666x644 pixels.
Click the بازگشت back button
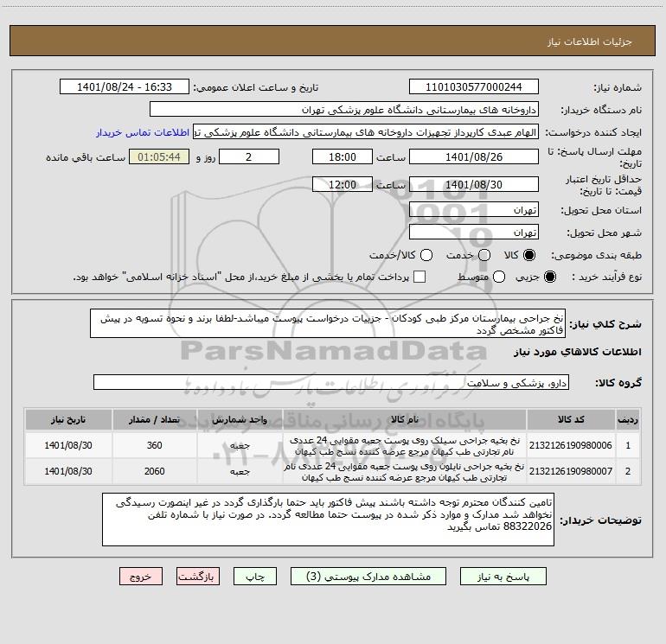198,577
